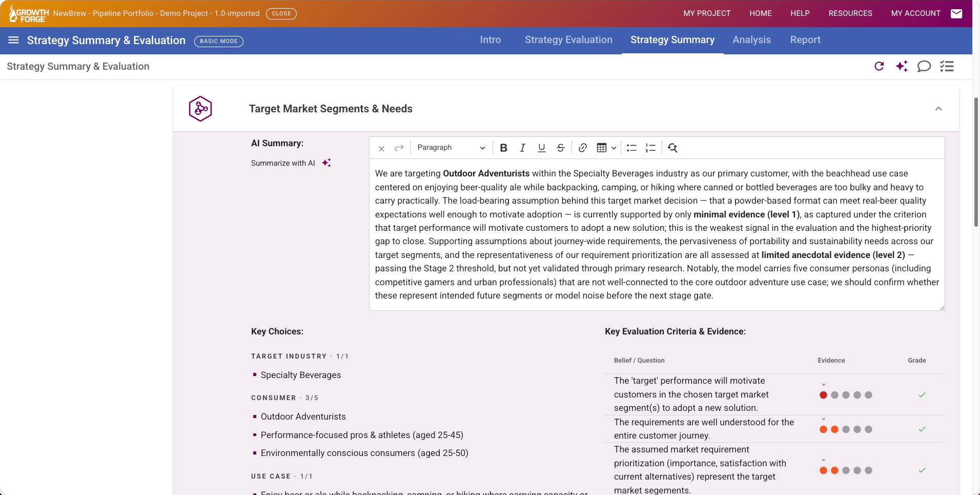
Task: Open the hamburger navigation menu
Action: pyautogui.click(x=14, y=40)
